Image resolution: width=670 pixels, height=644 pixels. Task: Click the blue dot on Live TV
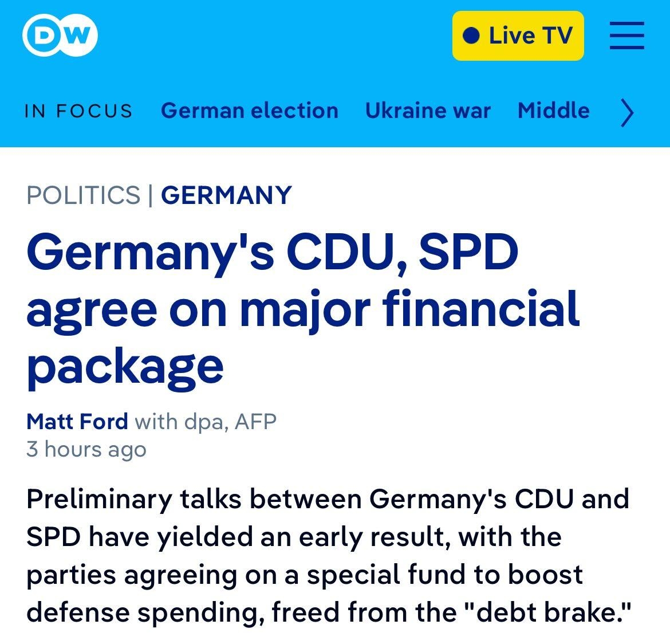(471, 36)
